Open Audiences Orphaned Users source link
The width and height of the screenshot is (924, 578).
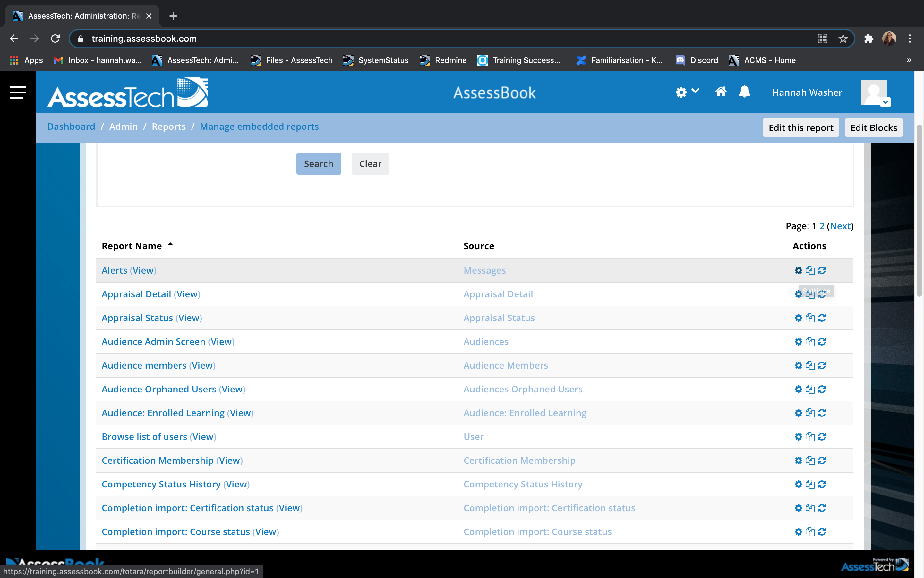click(523, 389)
